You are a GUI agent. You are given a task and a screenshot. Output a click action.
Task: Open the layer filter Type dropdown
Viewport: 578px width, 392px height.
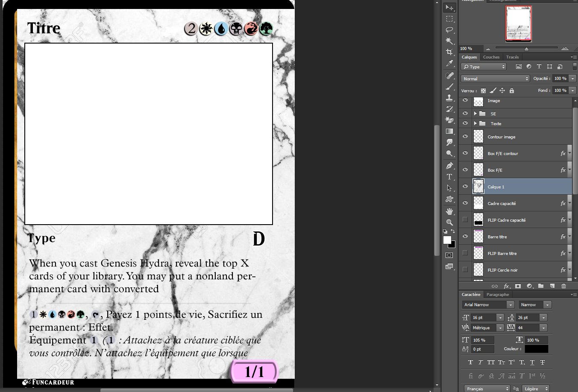[484, 67]
